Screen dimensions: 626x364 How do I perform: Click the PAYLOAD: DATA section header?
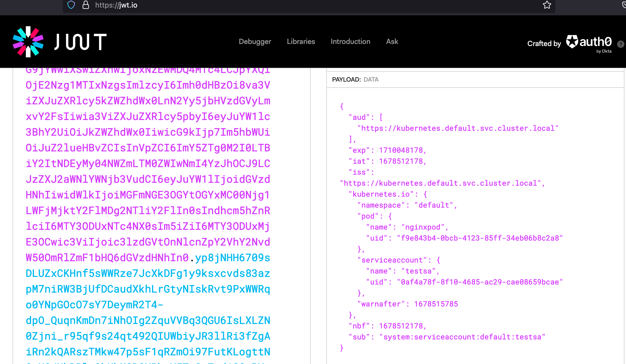click(355, 79)
